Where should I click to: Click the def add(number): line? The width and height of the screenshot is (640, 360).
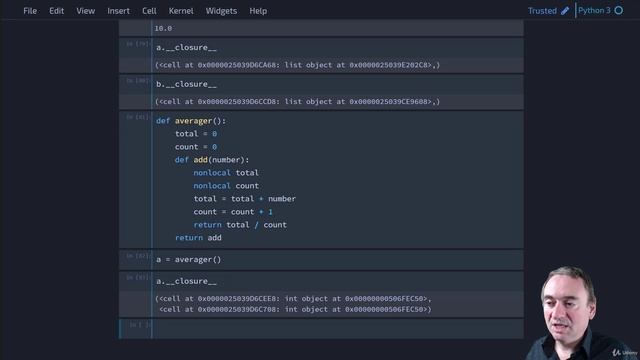tap(212, 160)
